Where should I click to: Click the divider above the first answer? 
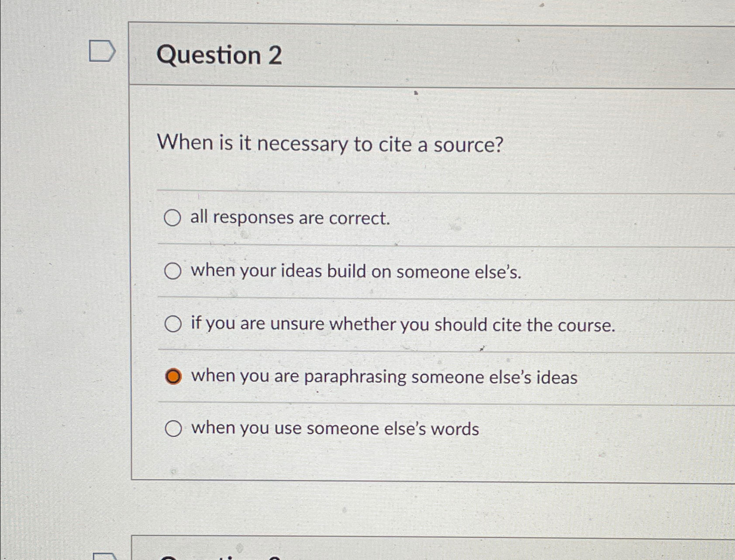tap(393, 190)
